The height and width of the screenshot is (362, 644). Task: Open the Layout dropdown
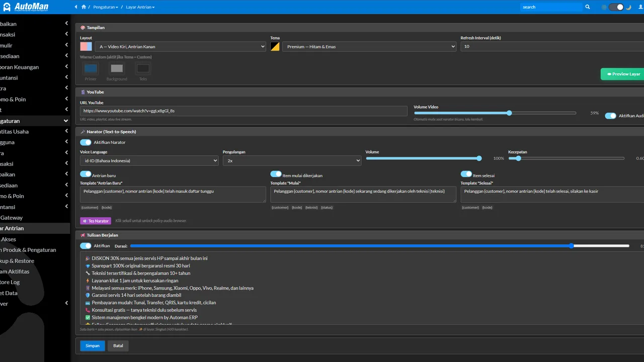pos(180,46)
